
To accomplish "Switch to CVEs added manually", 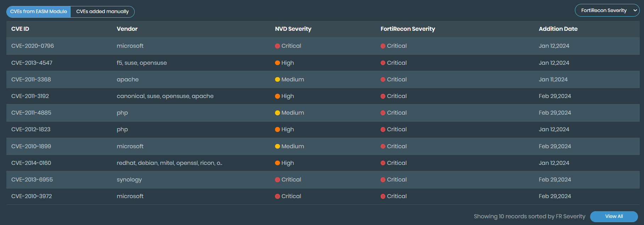I will tap(102, 12).
